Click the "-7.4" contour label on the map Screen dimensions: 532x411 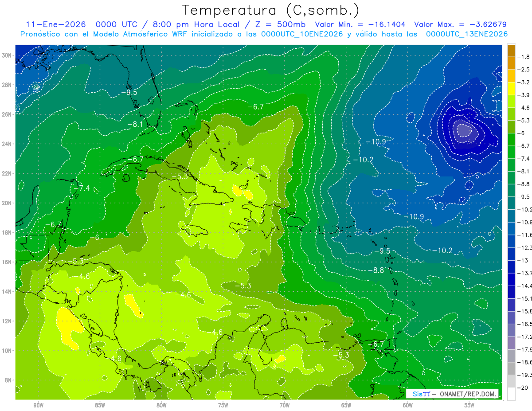coord(81,188)
